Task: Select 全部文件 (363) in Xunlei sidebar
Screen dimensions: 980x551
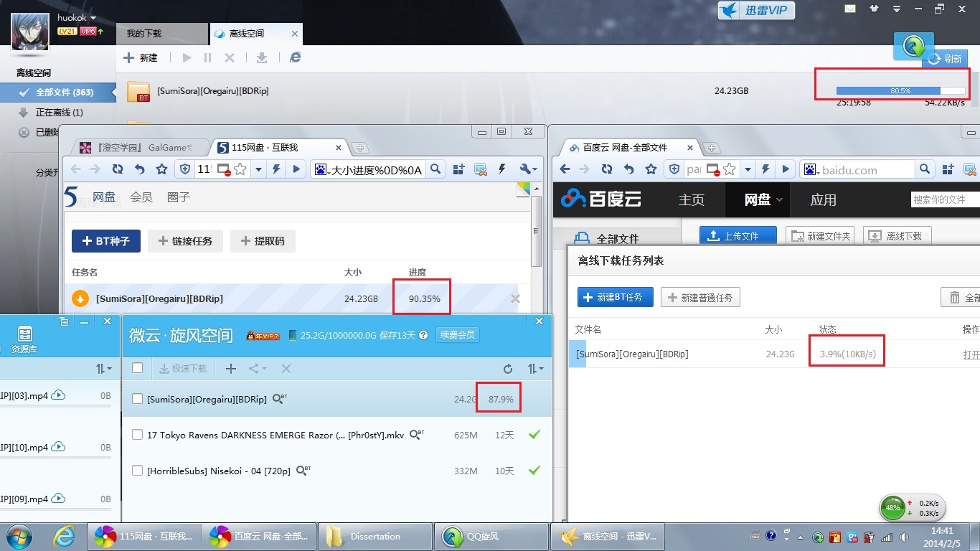Action: [x=57, y=92]
